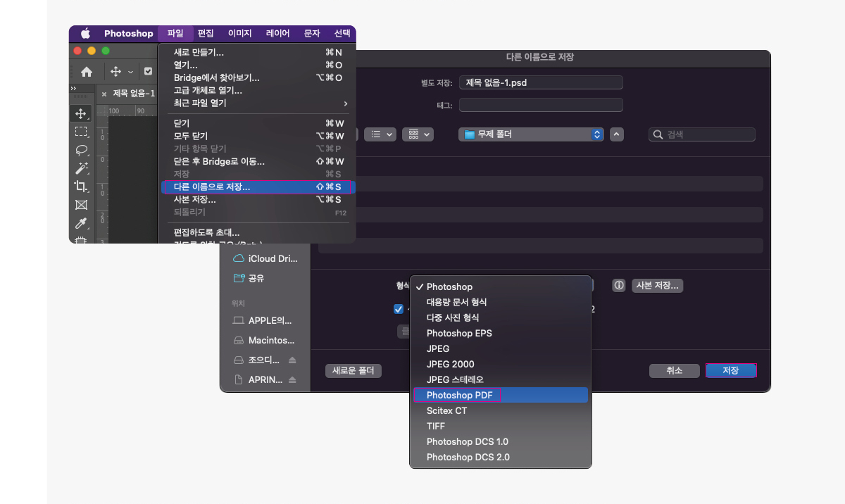Open the 이미지 menu in the menu bar

pyautogui.click(x=239, y=33)
